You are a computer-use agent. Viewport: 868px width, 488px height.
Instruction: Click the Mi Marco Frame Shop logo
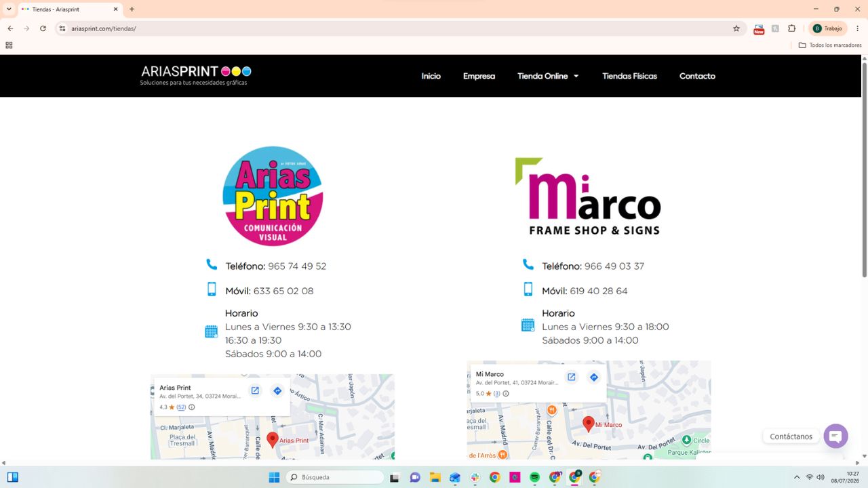coord(588,197)
